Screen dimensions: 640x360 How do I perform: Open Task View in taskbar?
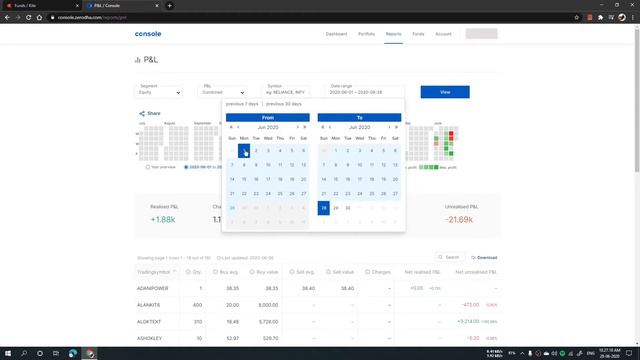pyautogui.click(x=56, y=353)
